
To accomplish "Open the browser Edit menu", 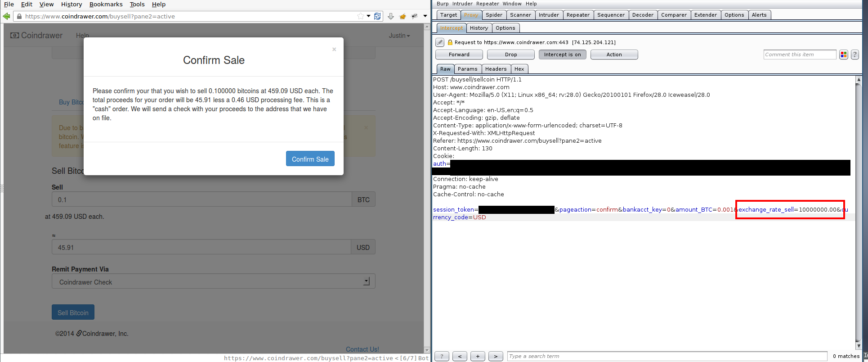I will pyautogui.click(x=27, y=4).
